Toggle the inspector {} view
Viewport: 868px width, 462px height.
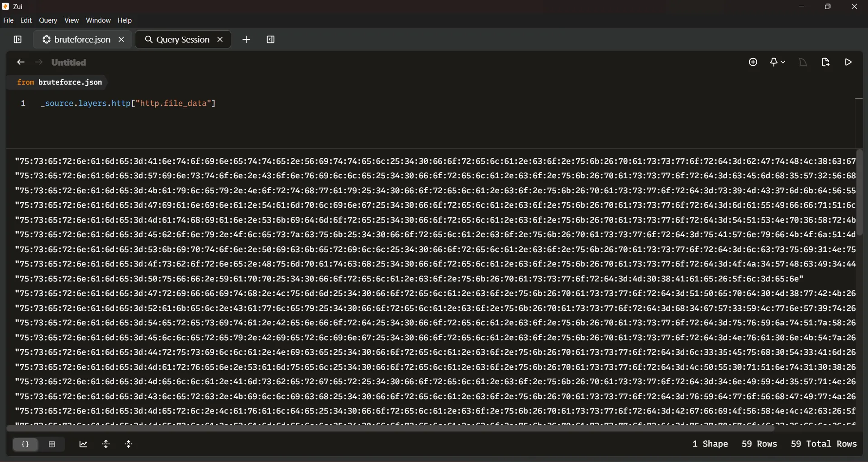tap(25, 444)
